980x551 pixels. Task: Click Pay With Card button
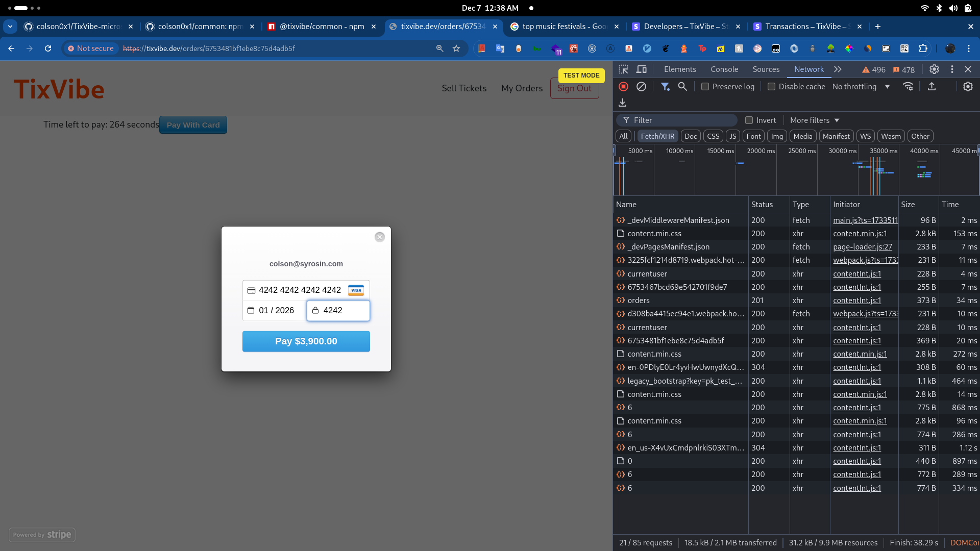[193, 125]
